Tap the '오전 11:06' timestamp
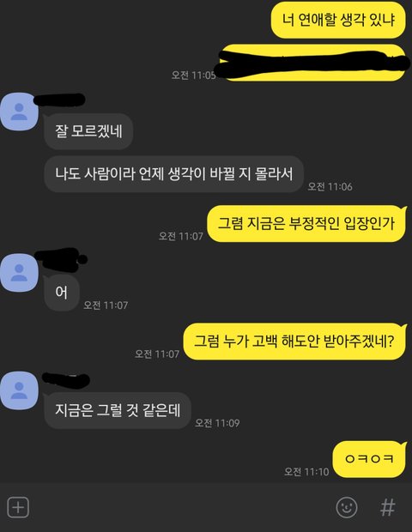The width and height of the screenshot is (412, 532). [x=330, y=186]
